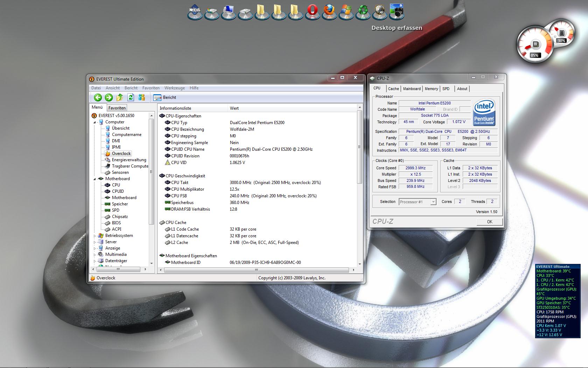Expand the Server tree node
Screen dimensions: 588x368
pos(94,242)
